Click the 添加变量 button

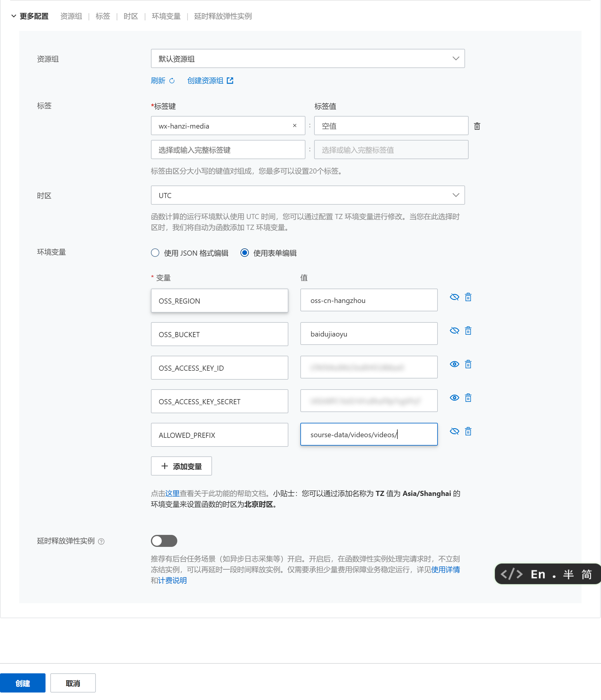tap(181, 466)
